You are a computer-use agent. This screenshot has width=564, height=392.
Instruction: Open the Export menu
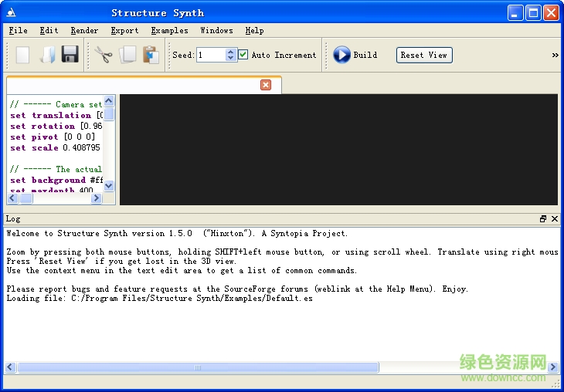[124, 31]
